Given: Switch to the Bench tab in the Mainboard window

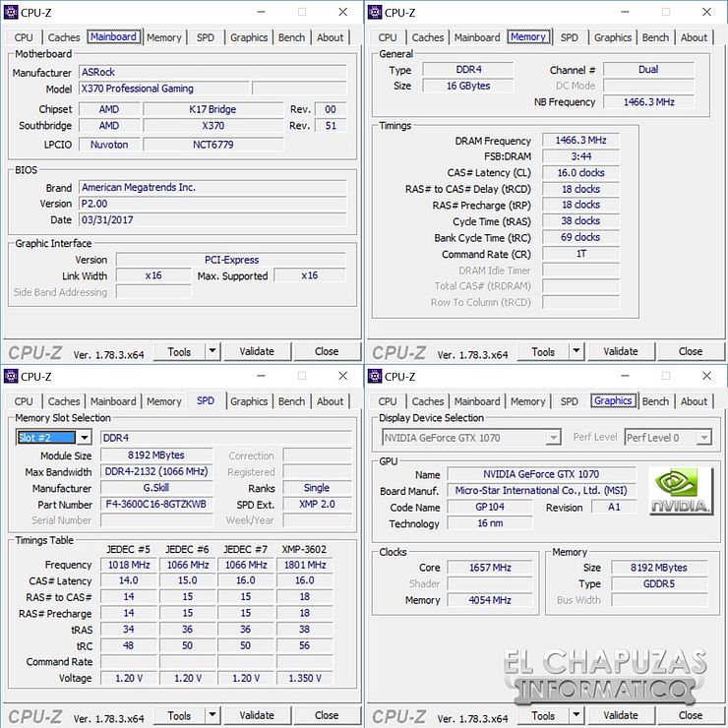Looking at the screenshot, I should click(x=291, y=37).
